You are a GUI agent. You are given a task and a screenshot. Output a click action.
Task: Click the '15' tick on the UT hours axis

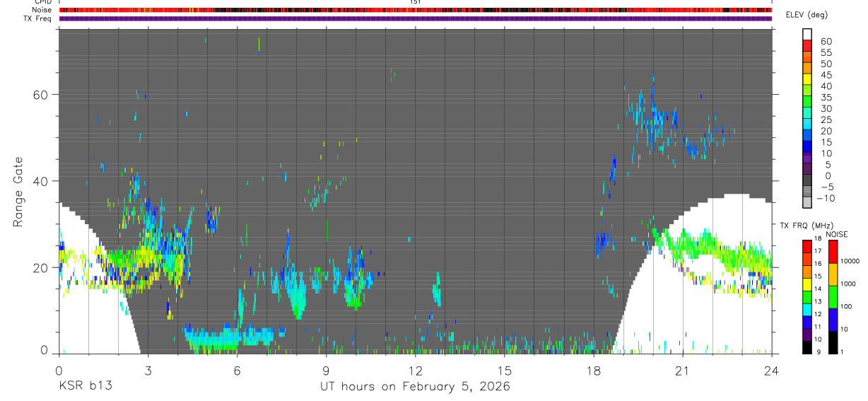pos(505,370)
